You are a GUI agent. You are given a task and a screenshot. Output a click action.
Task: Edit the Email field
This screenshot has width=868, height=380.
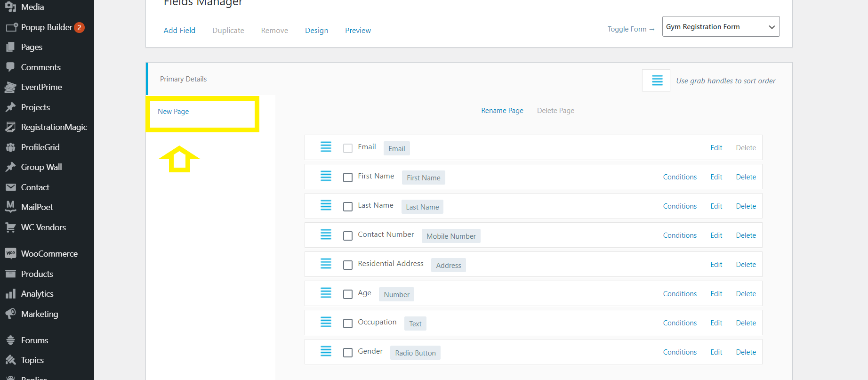(716, 148)
